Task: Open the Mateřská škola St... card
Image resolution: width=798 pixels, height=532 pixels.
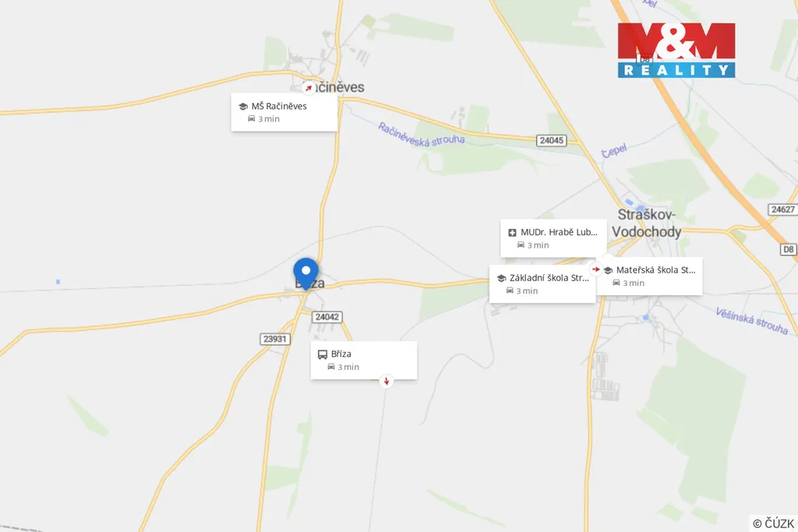Action: [x=649, y=277]
